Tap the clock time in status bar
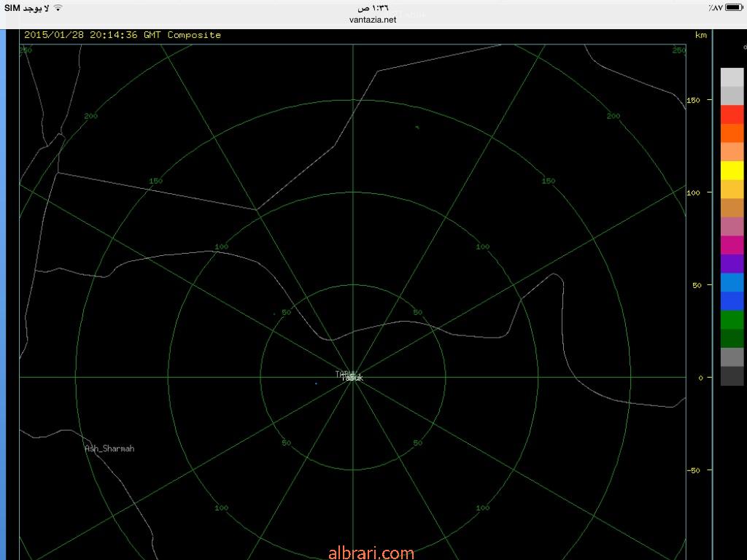Image resolution: width=747 pixels, height=560 pixels. pyautogui.click(x=373, y=8)
